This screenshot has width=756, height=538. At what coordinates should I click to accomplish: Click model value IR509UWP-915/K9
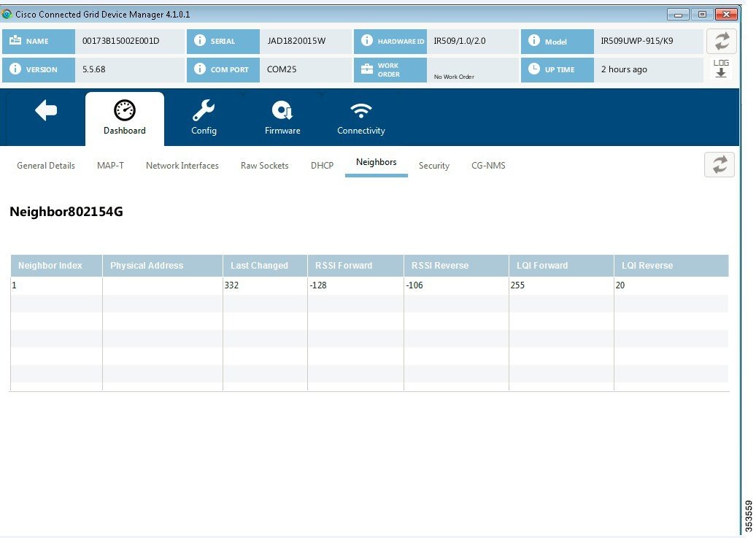click(x=636, y=41)
